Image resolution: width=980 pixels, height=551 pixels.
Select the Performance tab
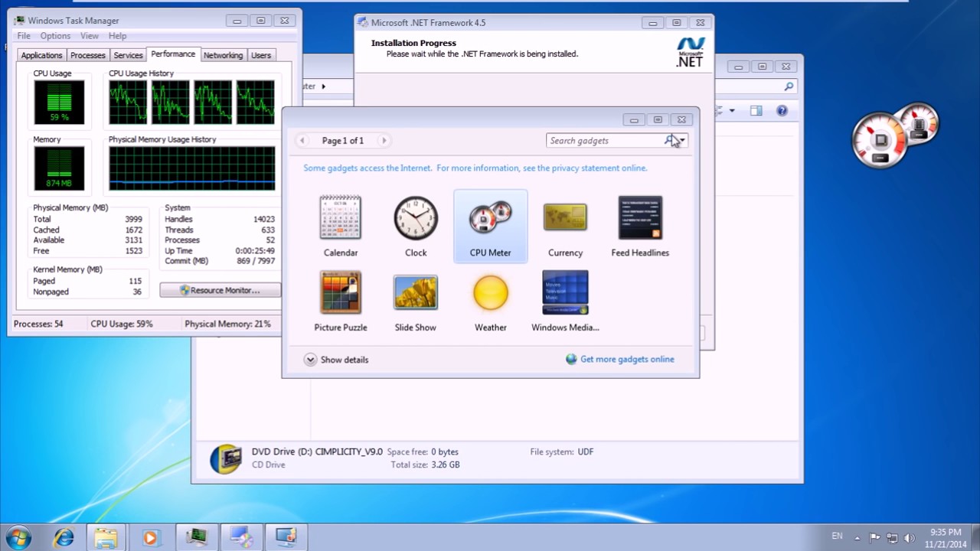click(x=173, y=54)
